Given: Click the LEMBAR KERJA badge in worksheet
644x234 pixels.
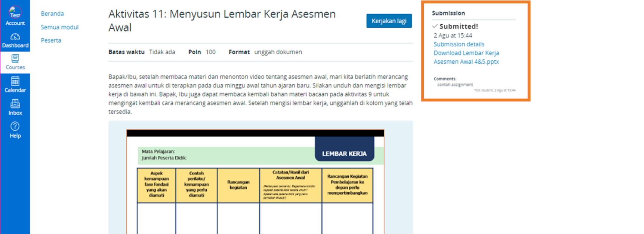Looking at the screenshot, I should [x=344, y=154].
